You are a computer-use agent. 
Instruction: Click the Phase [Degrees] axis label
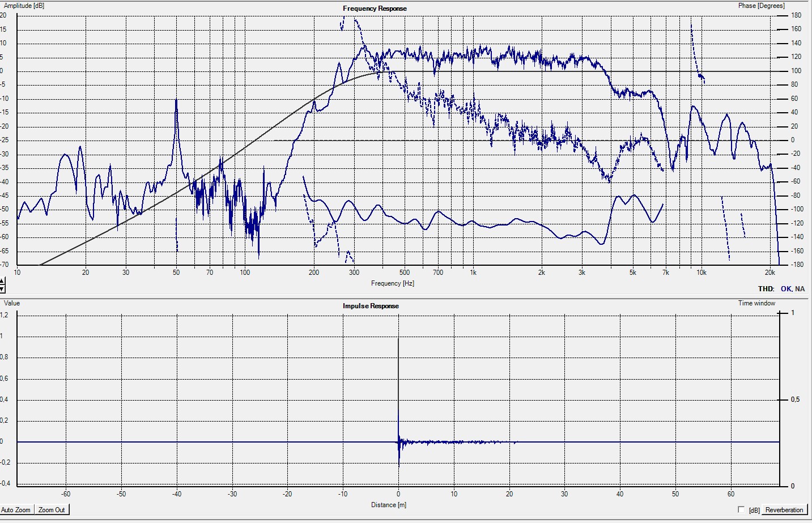(762, 6)
